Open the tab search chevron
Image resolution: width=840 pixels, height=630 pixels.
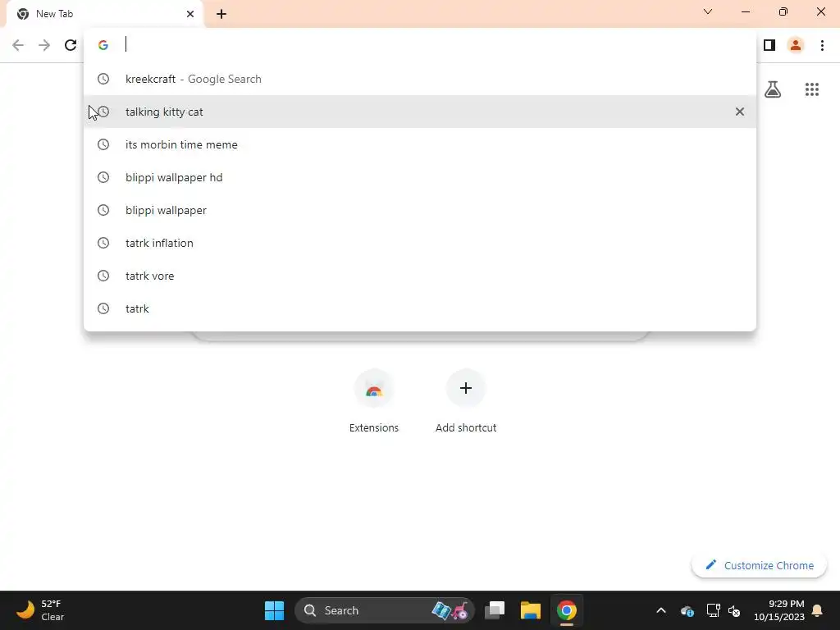coord(708,11)
